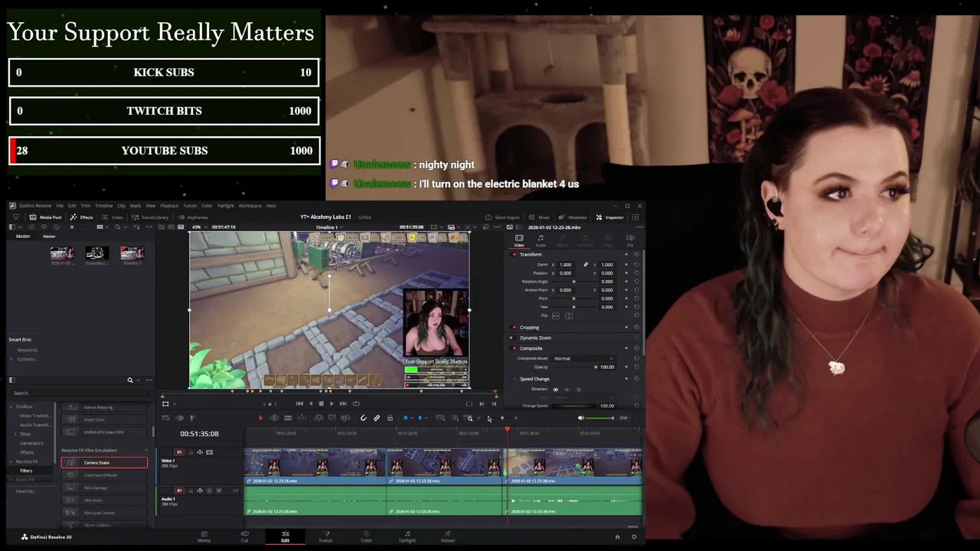Viewport: 980px width, 551px height.
Task: Adjust the monitor volume slider
Action: click(600, 418)
